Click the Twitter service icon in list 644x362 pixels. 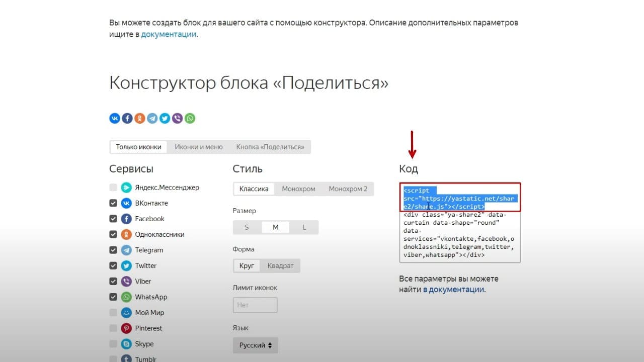point(126,265)
